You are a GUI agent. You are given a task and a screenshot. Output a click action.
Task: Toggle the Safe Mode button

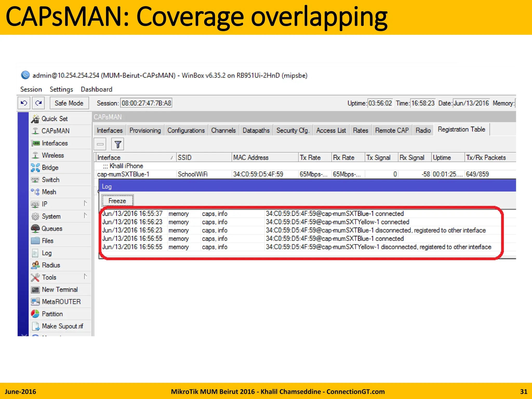(x=69, y=103)
